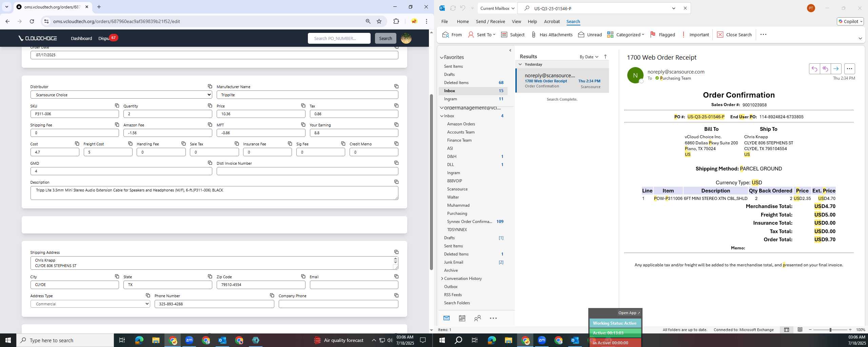
Task: Click copy icon next to Tax field
Action: pyautogui.click(x=396, y=106)
